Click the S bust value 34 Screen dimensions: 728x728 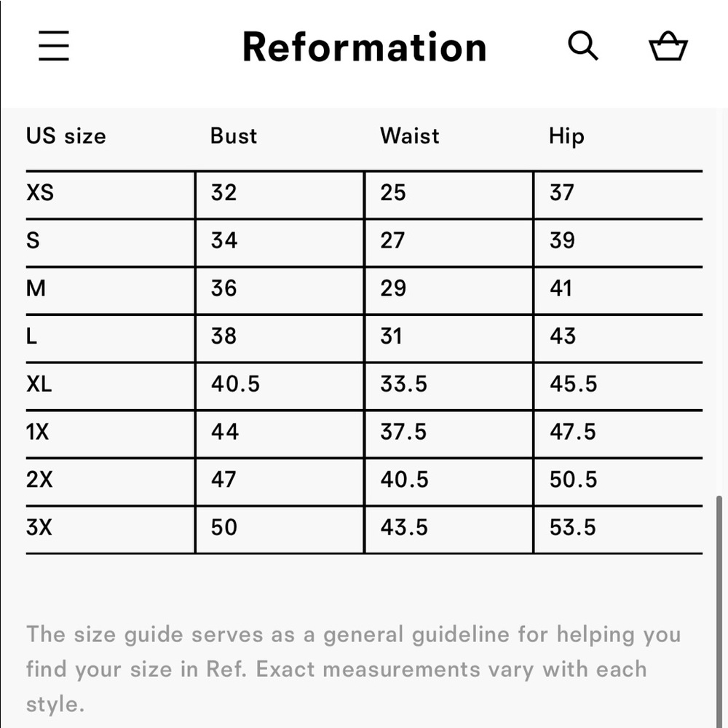click(x=224, y=240)
